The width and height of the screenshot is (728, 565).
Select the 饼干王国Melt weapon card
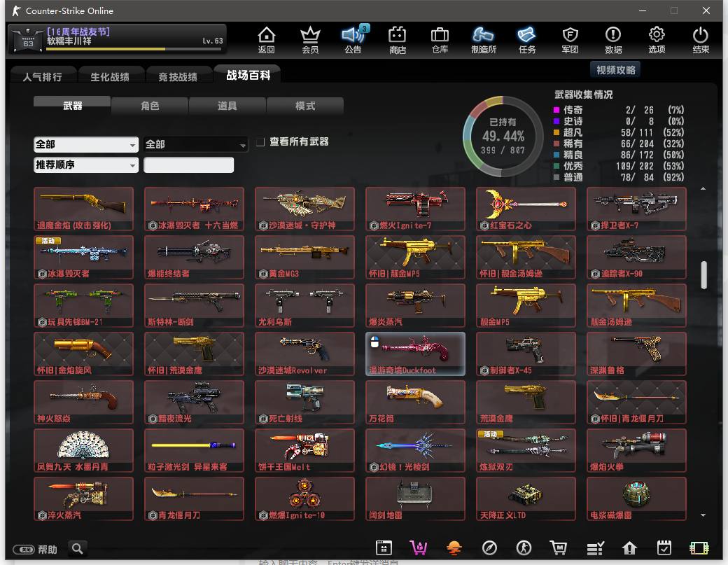coord(304,450)
